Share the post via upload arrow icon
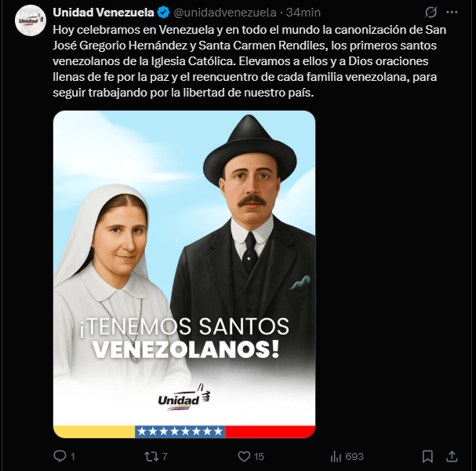The height and width of the screenshot is (471, 476). 452,456
